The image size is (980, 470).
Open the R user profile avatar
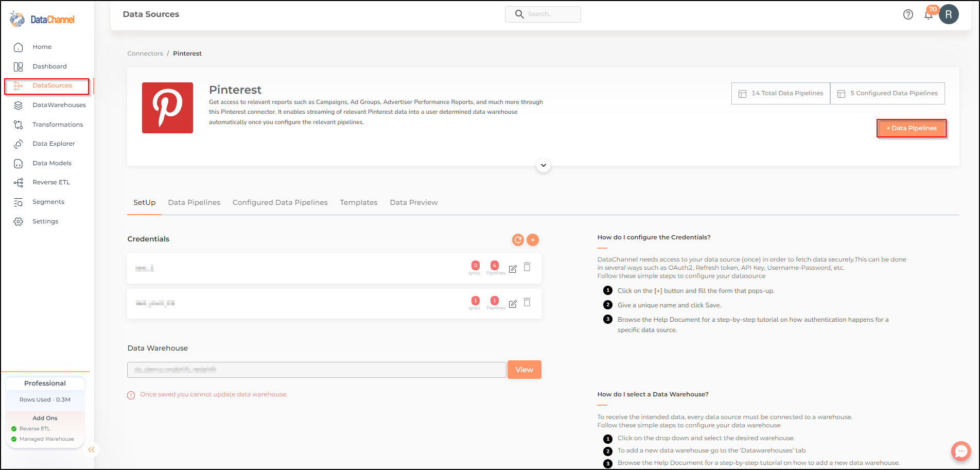(x=949, y=14)
